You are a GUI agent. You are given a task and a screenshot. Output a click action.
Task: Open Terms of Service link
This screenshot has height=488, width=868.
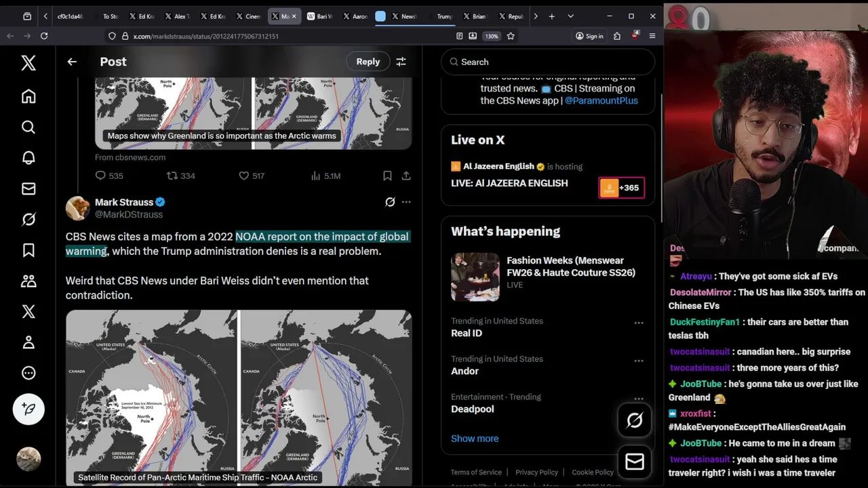(x=476, y=472)
